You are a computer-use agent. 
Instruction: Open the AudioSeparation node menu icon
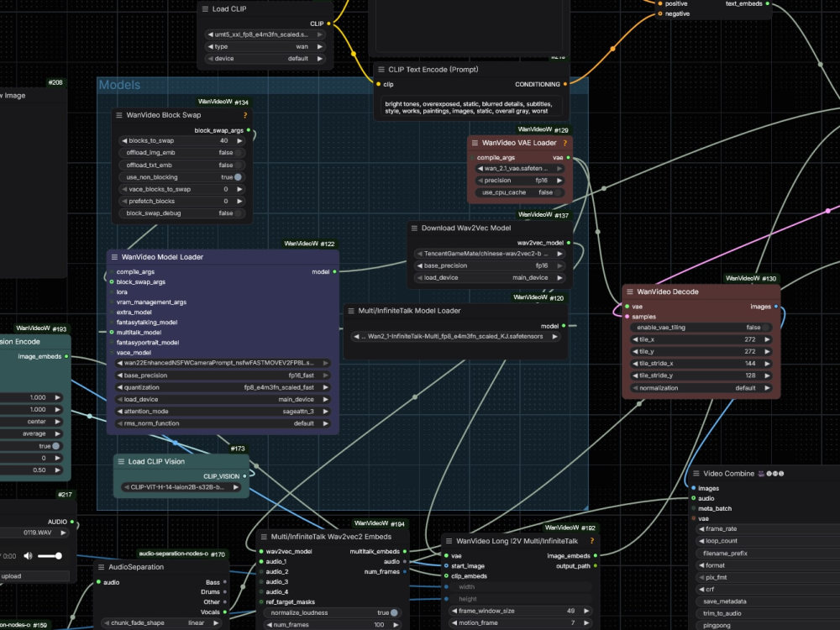click(102, 567)
